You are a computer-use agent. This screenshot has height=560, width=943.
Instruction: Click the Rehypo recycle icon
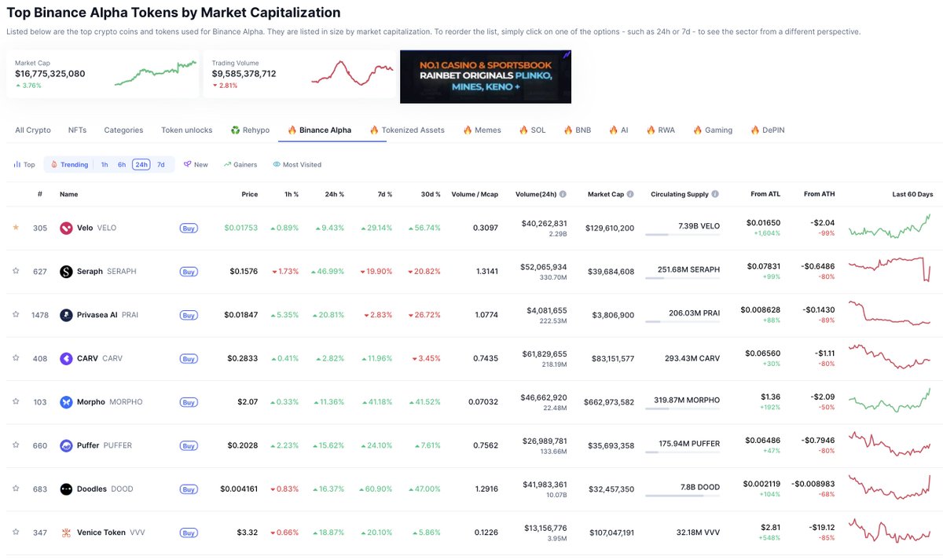[x=235, y=130]
